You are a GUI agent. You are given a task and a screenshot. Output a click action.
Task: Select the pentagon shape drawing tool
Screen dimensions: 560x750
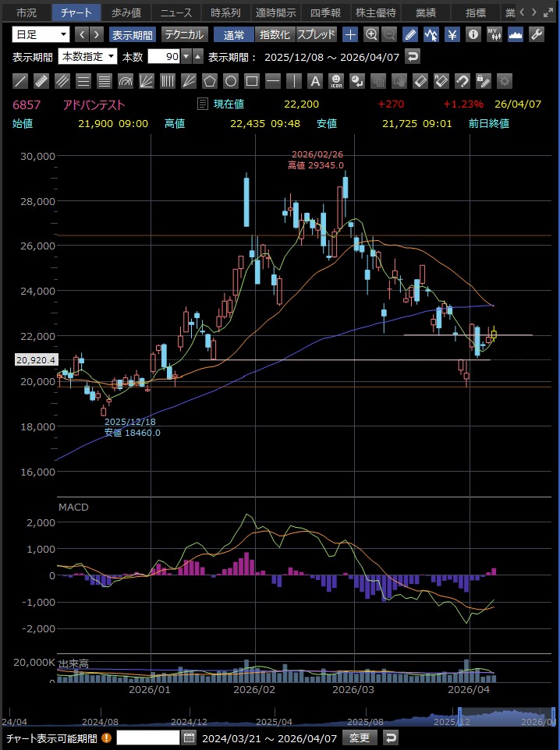coord(210,81)
